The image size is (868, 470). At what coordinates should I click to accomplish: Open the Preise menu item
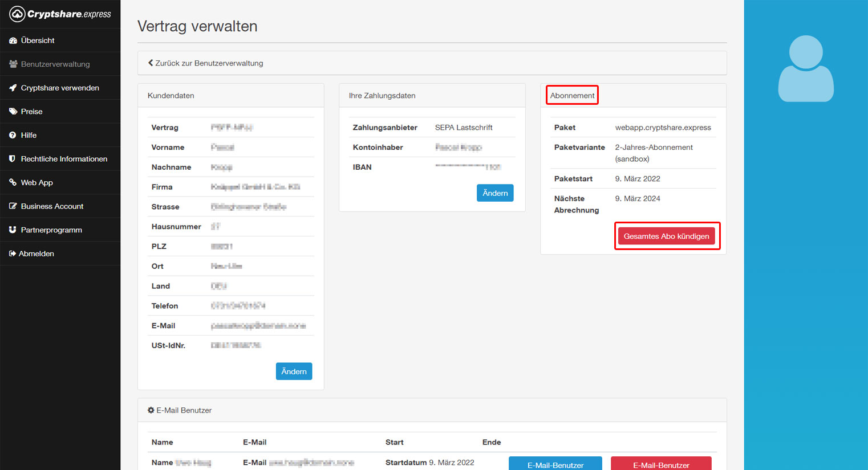(32, 112)
